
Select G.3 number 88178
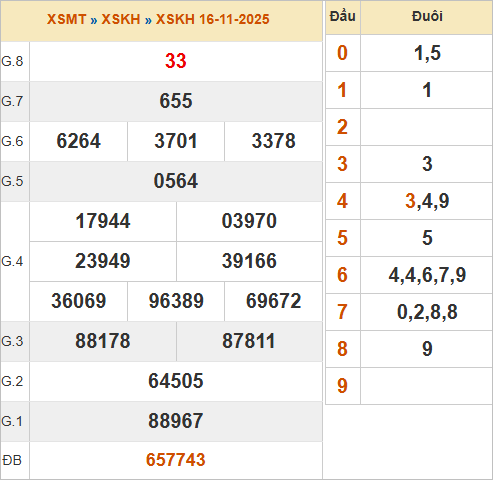tap(103, 341)
